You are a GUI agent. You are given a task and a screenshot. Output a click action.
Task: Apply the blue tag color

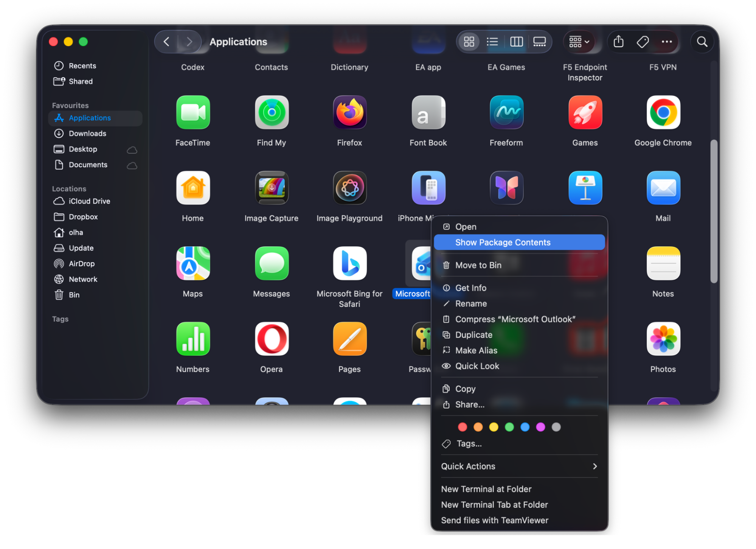coord(525,427)
